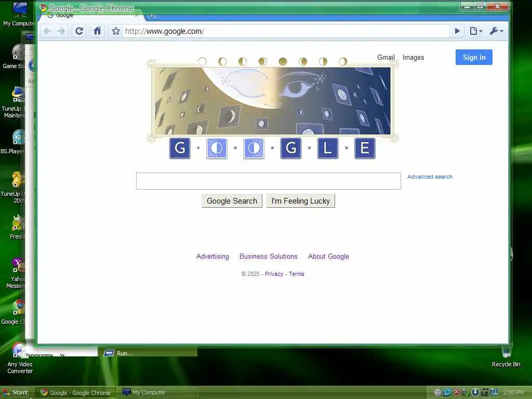
Task: Open Advanced search link
Action: point(430,177)
